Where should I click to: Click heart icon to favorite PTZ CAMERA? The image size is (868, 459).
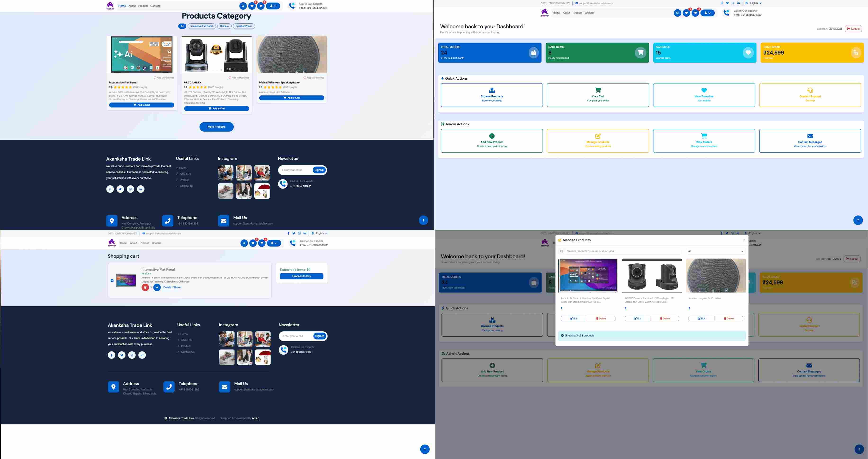coord(230,78)
